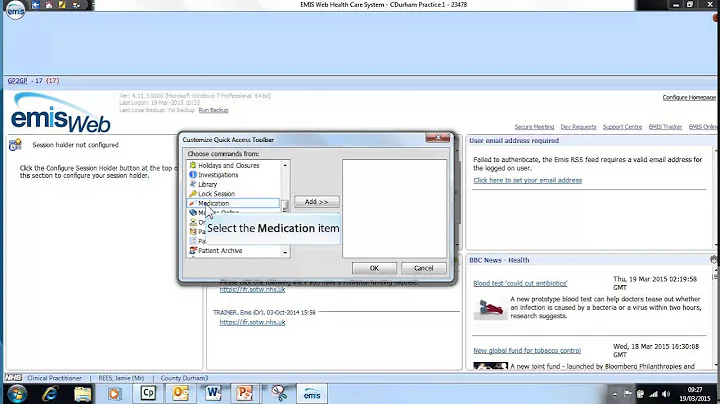Click the NHS logo in status bar
This screenshot has width=720, height=404.
[x=13, y=378]
